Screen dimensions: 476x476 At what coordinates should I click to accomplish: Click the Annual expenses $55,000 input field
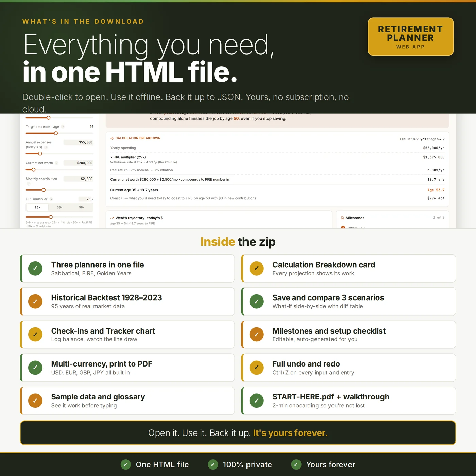(79, 142)
